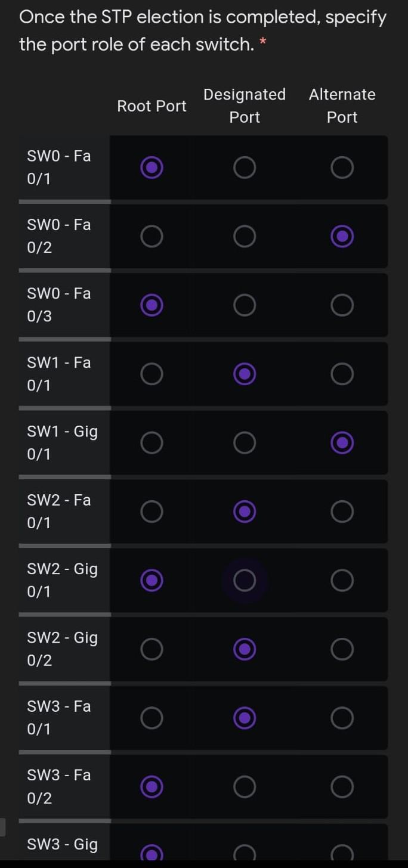Set SW2 - Gig 0/2 to Root Port
The width and height of the screenshot is (408, 868).
point(152,649)
